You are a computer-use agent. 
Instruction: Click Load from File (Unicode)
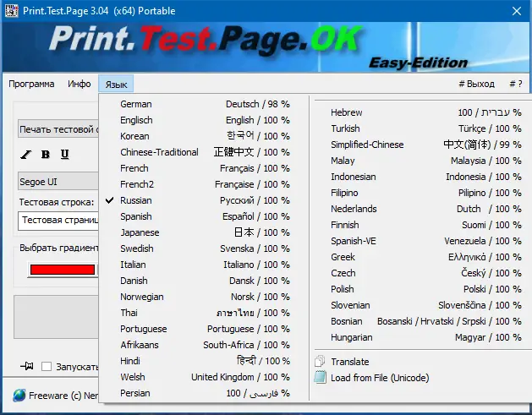(421, 378)
